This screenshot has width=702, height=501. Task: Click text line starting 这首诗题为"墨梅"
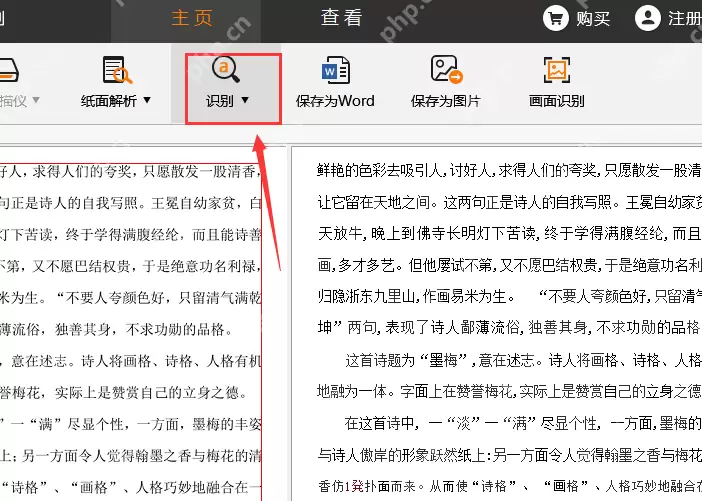pyautogui.click(x=523, y=360)
